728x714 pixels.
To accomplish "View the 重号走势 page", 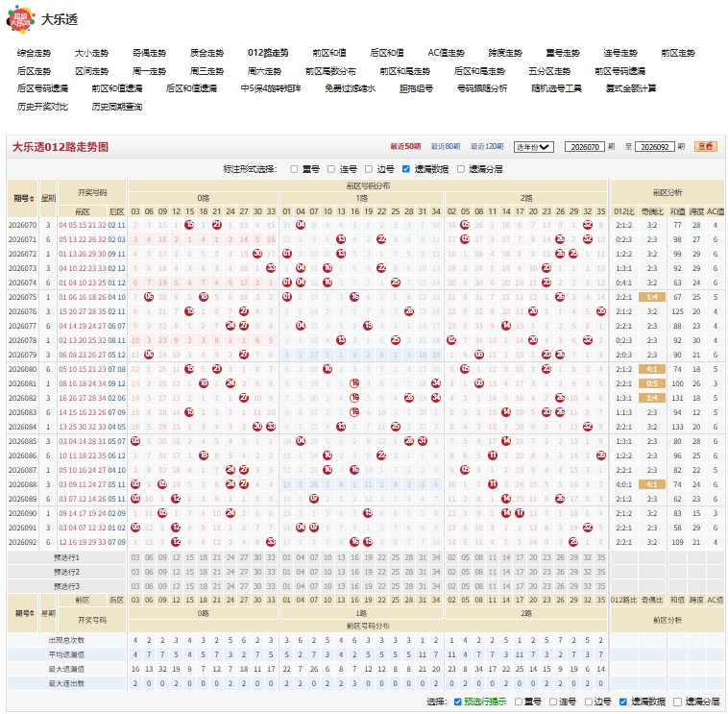I will [x=563, y=53].
